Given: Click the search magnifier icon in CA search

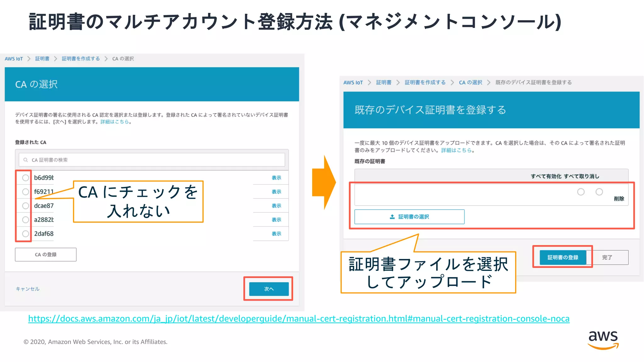Looking at the screenshot, I should [26, 160].
